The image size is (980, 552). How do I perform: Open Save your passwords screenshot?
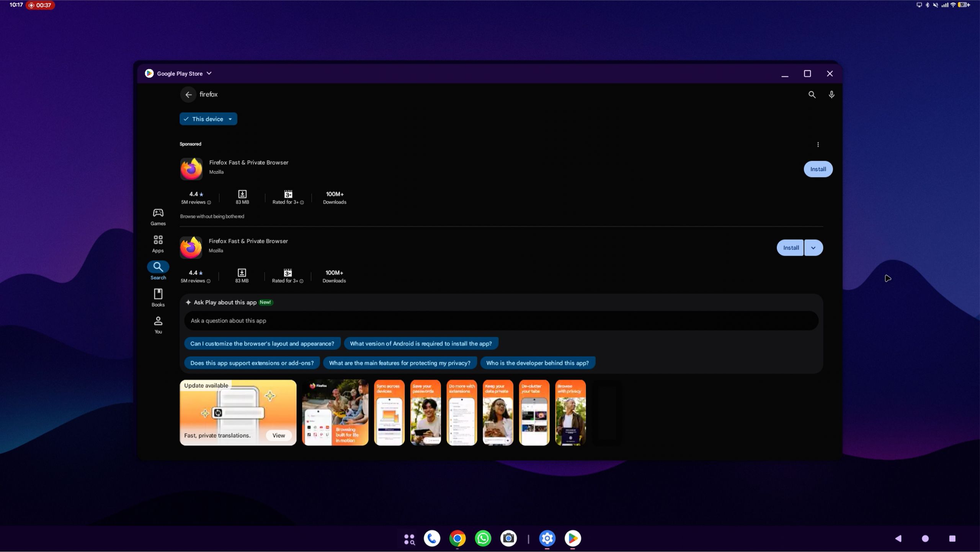click(425, 413)
